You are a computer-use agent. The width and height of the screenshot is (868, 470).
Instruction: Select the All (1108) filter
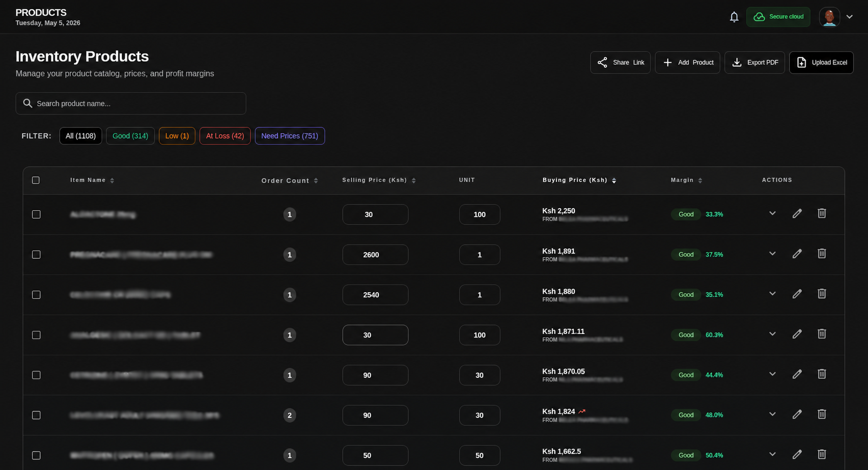pos(80,136)
